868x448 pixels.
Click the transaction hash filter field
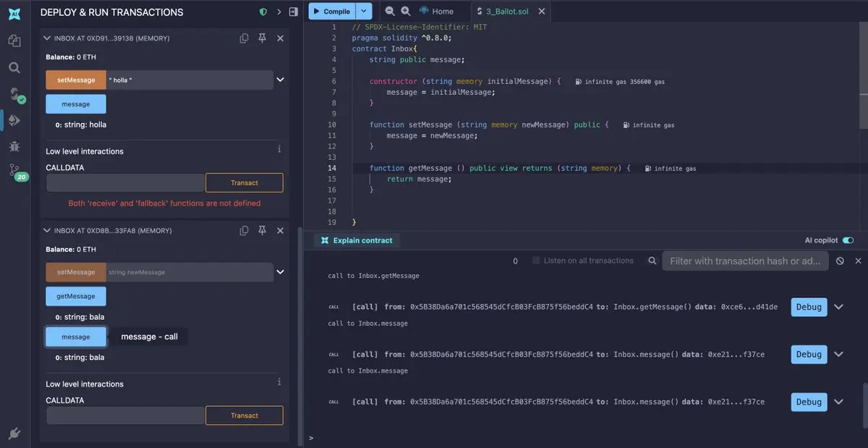(x=745, y=261)
